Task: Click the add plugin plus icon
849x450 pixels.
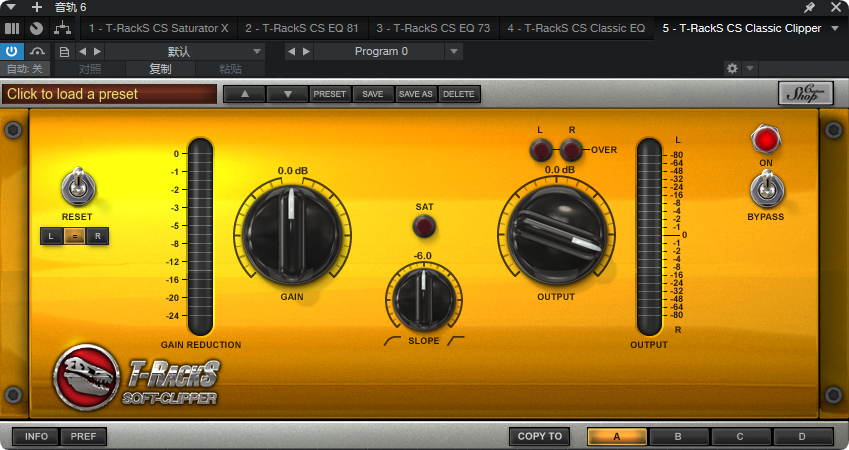Action: [x=36, y=7]
